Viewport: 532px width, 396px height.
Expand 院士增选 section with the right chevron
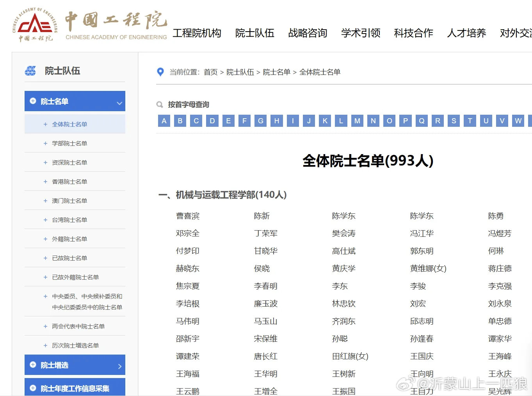(120, 366)
